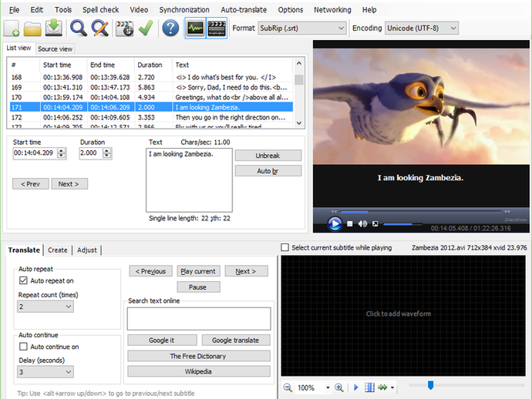Viewport: 532px width, 399px height.
Task: Run spell check green checkmark icon
Action: point(146,28)
